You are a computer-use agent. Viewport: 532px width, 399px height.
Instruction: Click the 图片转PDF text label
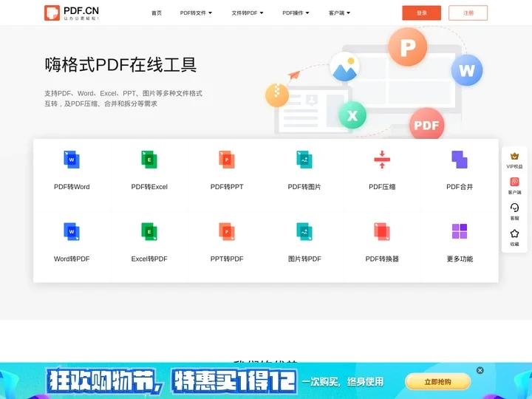[304, 259]
